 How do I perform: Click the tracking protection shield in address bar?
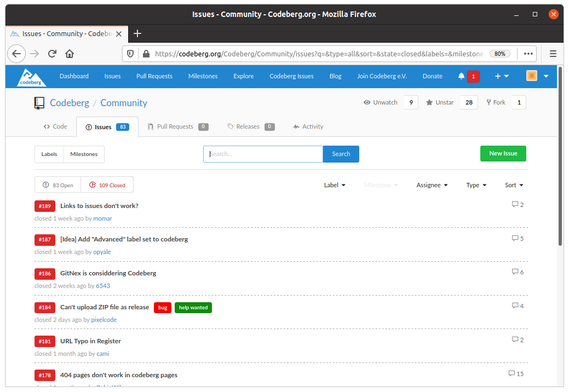[x=131, y=54]
